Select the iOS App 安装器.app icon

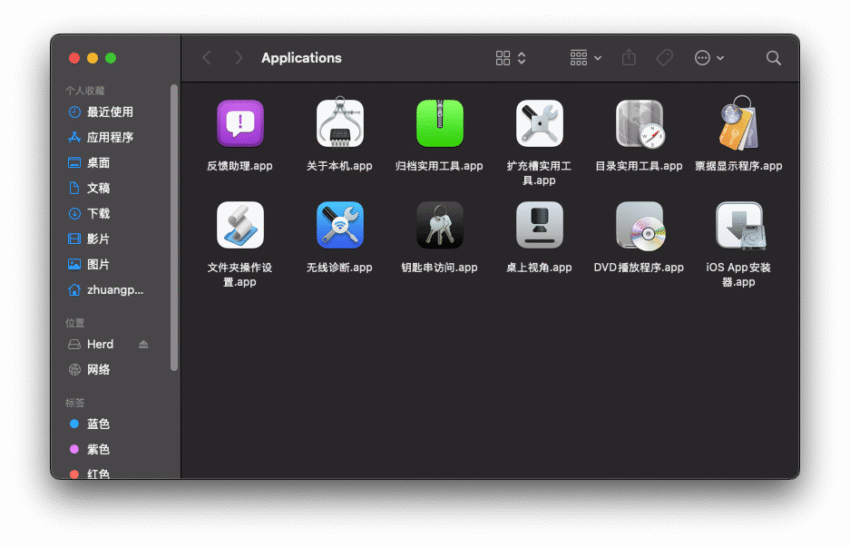tap(740, 226)
